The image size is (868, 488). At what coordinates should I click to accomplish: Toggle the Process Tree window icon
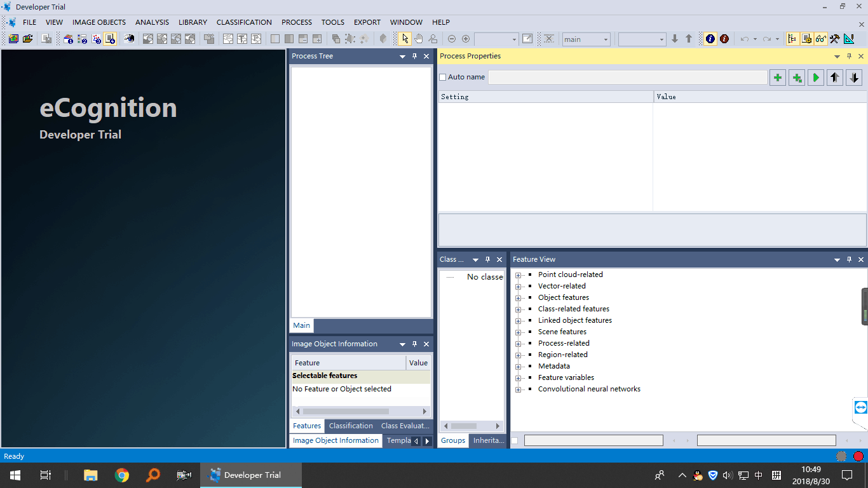792,39
